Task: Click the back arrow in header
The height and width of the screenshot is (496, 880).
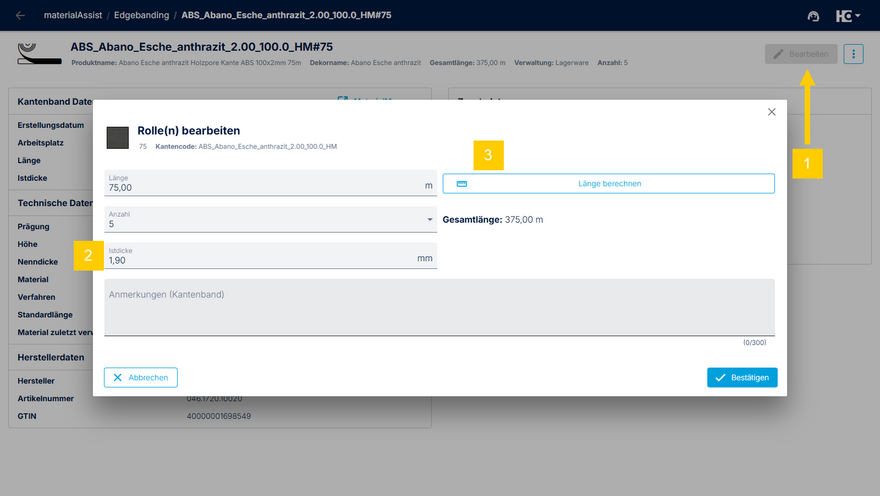Action: pyautogui.click(x=20, y=15)
